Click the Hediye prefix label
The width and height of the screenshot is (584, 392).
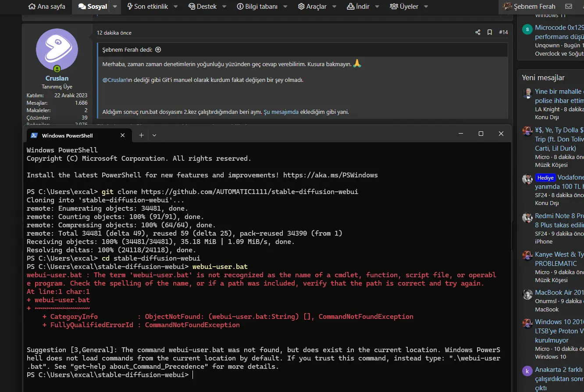pos(545,178)
